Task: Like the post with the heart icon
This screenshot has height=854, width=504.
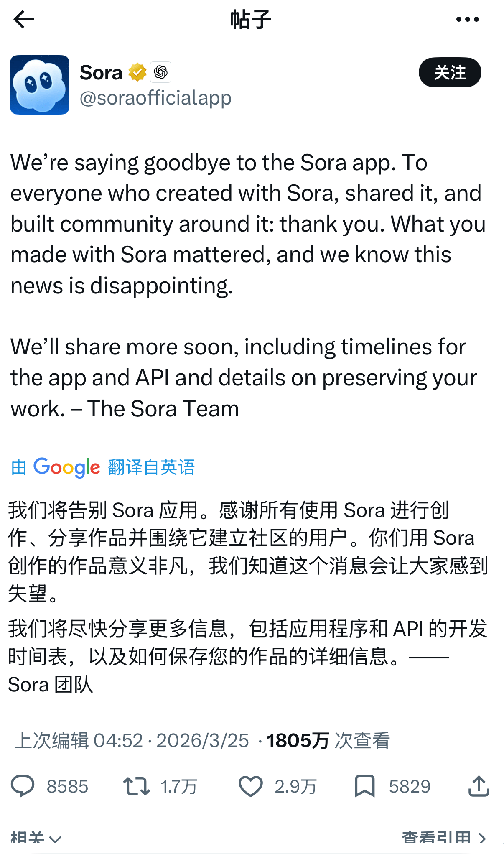Action: point(250,786)
